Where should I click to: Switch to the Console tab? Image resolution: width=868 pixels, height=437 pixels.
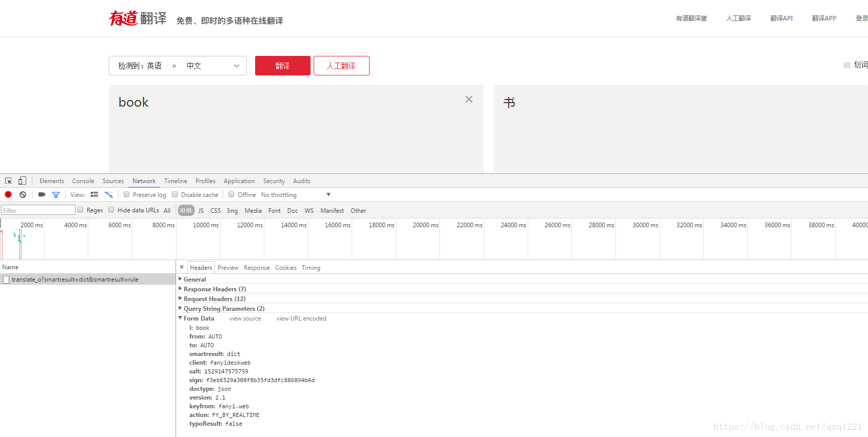point(83,181)
